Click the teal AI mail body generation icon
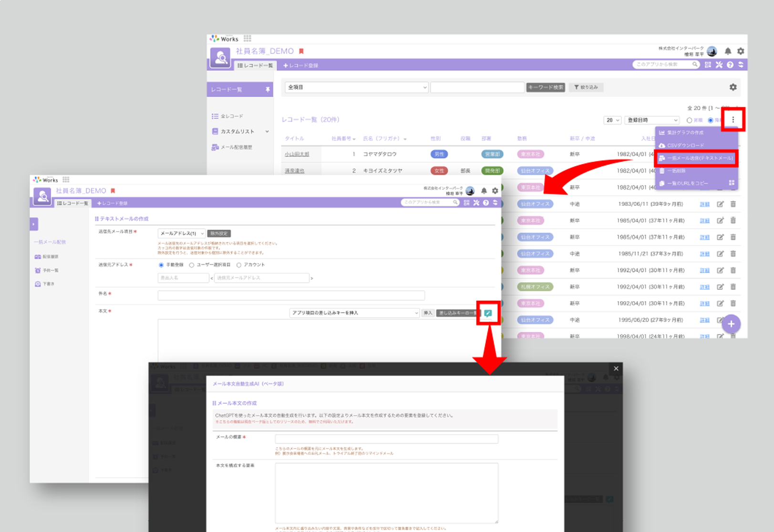Viewport: 774px width, 532px height. tap(488, 313)
